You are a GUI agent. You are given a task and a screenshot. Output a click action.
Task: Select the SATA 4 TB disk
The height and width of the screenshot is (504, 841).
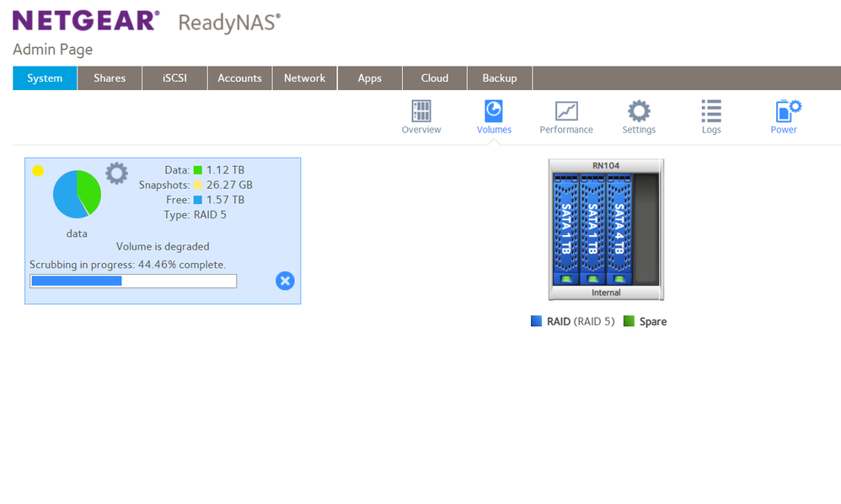(619, 229)
